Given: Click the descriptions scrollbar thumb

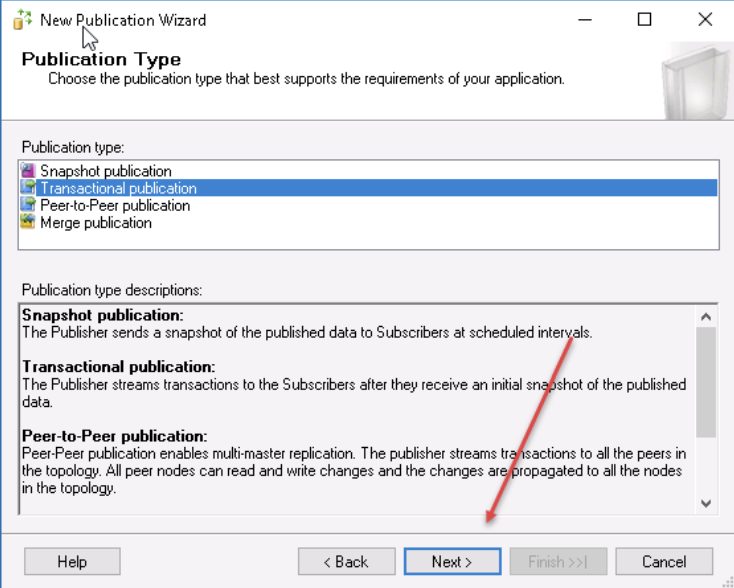Looking at the screenshot, I should click(706, 382).
